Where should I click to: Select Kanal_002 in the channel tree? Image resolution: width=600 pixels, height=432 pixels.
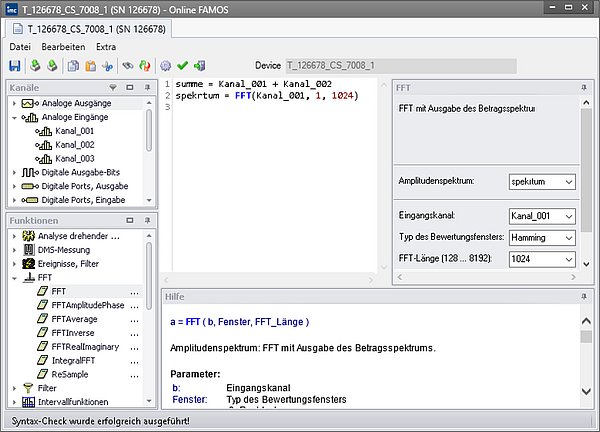(77, 144)
